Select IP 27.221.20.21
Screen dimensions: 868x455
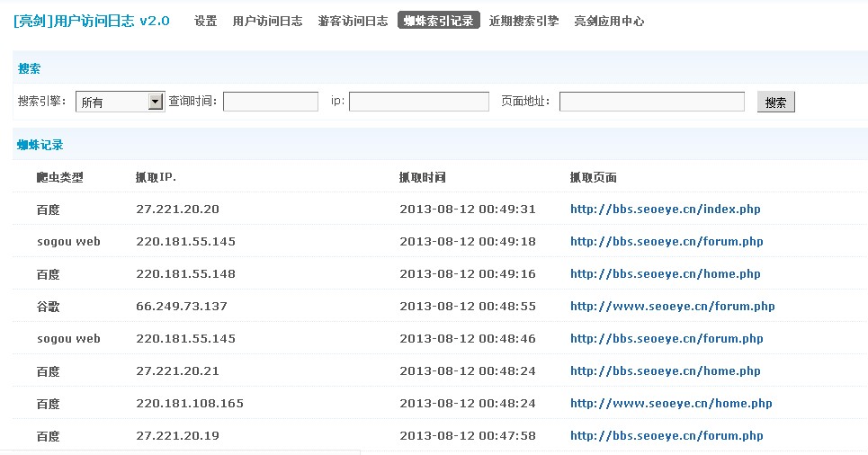pyautogui.click(x=178, y=370)
